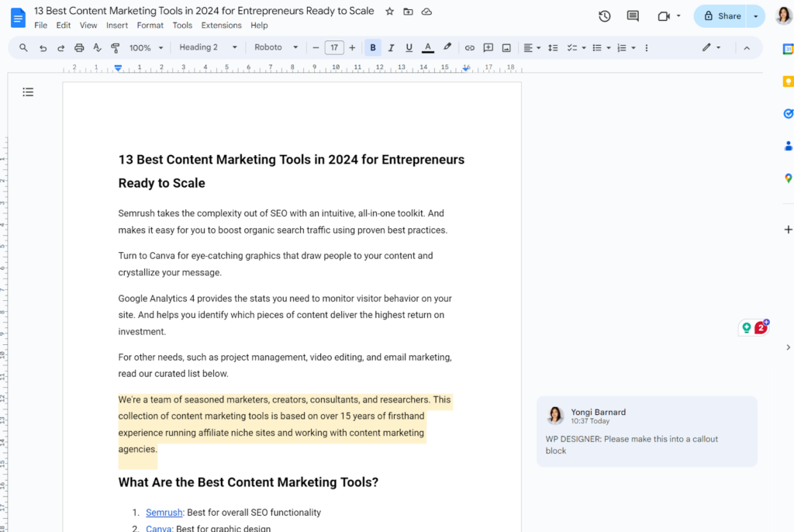Open the Extensions menu
The width and height of the screenshot is (794, 532).
click(x=221, y=26)
